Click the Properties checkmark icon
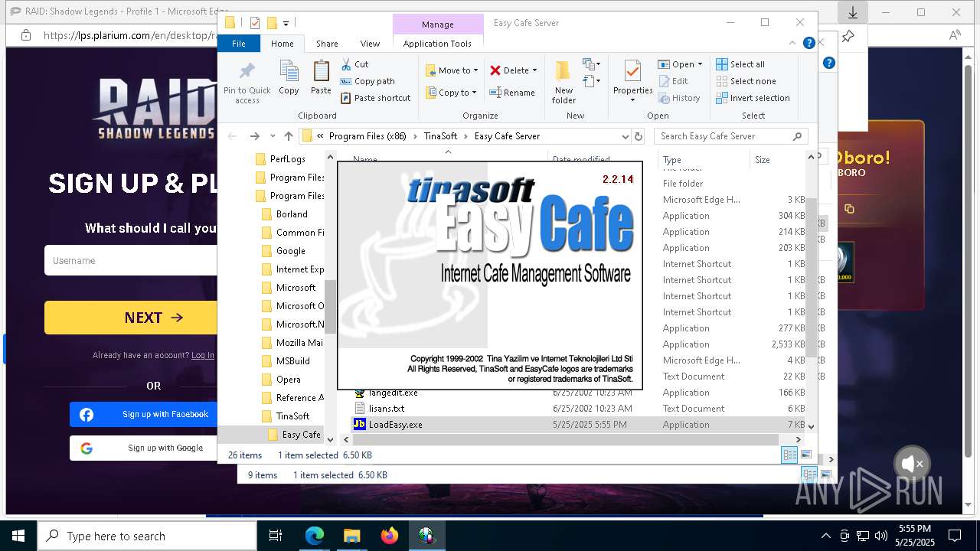The width and height of the screenshot is (980, 551). [632, 71]
